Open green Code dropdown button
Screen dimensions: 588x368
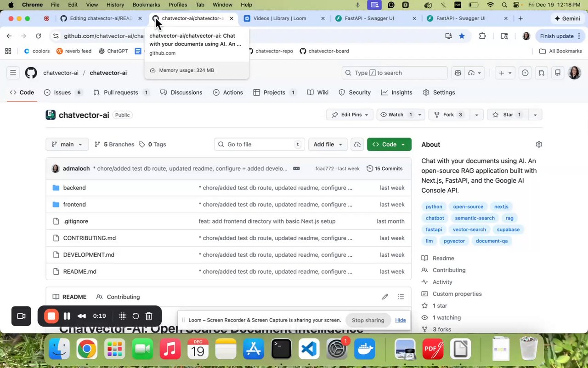coord(389,144)
